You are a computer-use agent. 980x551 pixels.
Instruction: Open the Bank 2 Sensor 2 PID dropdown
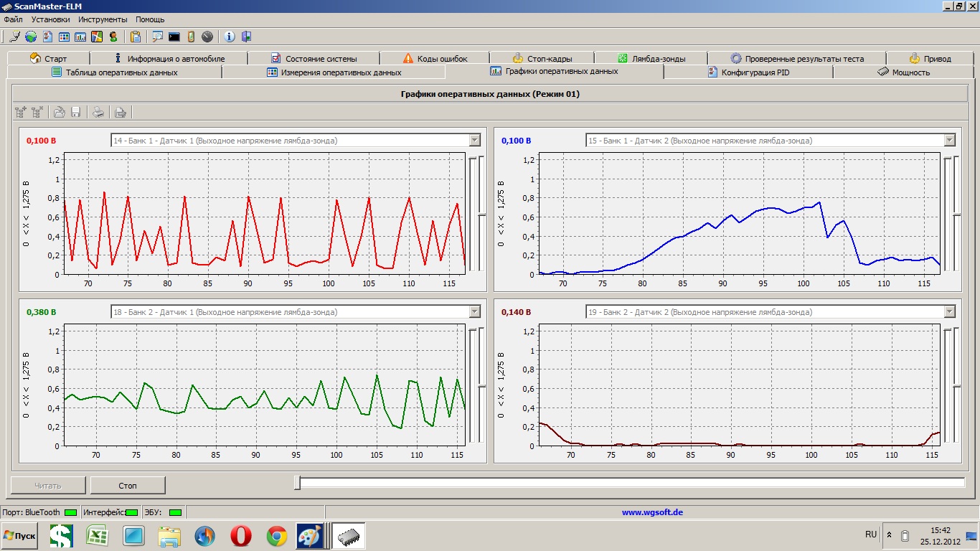coord(949,312)
